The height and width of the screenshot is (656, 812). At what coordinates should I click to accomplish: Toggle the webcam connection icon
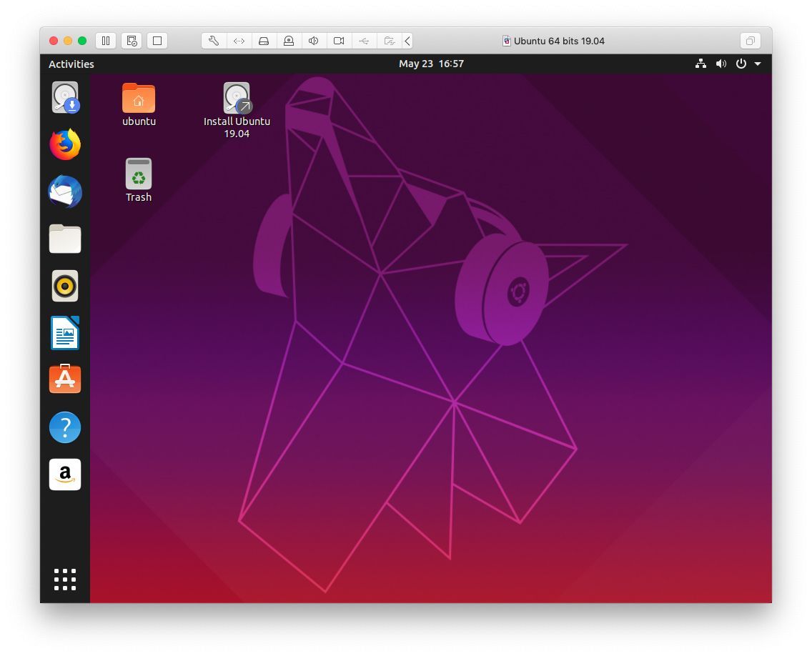pos(338,41)
